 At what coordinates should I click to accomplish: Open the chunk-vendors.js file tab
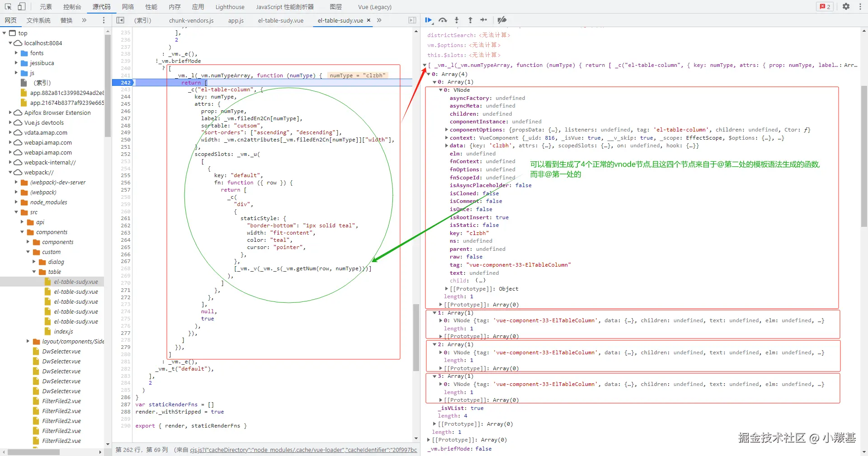[x=191, y=20]
